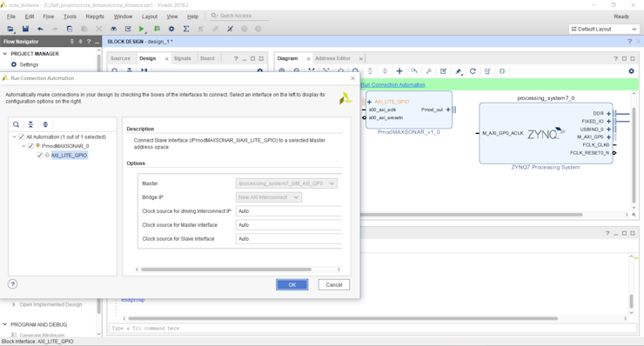Click the Add IP plus icon in Diagram
The image size is (644, 346).
399,71
